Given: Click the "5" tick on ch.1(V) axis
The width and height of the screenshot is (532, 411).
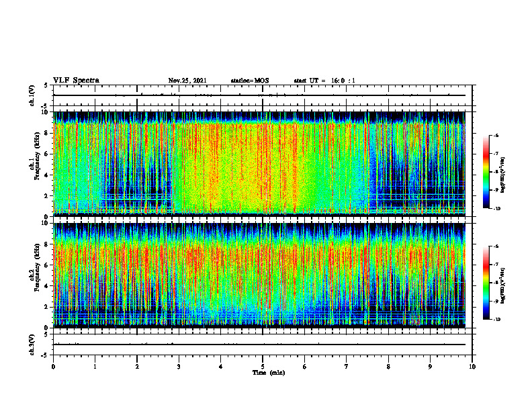Looking at the screenshot, I should [x=46, y=85].
